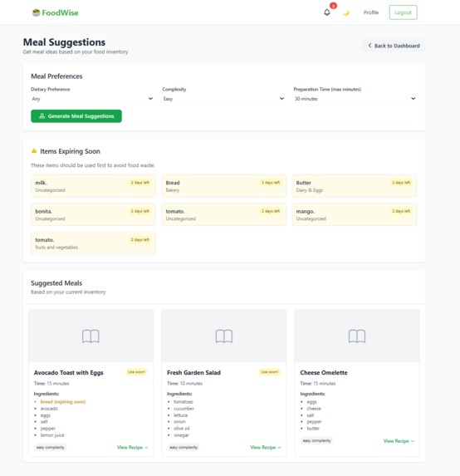Click the easy complexity tag on Cheese Omelette
This screenshot has height=476, width=460.
[317, 440]
